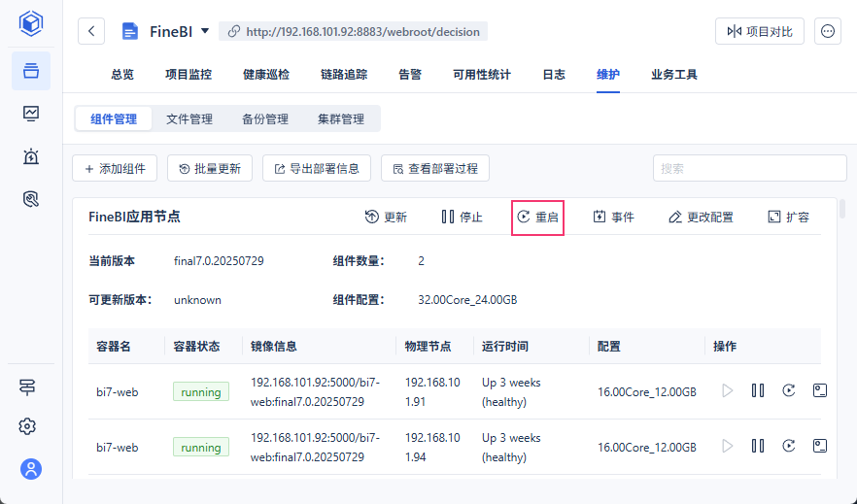
Task: Select the 备份管理 sub-tab
Action: (x=265, y=119)
